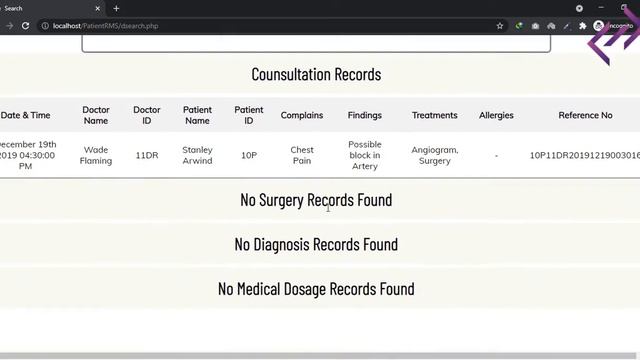640x360 pixels.
Task: Select the 10P patient ID cell
Action: coord(249,155)
